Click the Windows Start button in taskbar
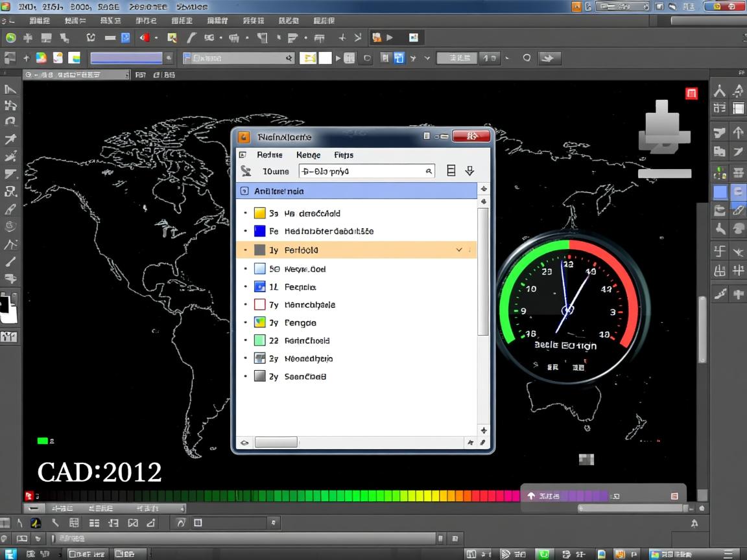747x560 pixels. coord(11,554)
